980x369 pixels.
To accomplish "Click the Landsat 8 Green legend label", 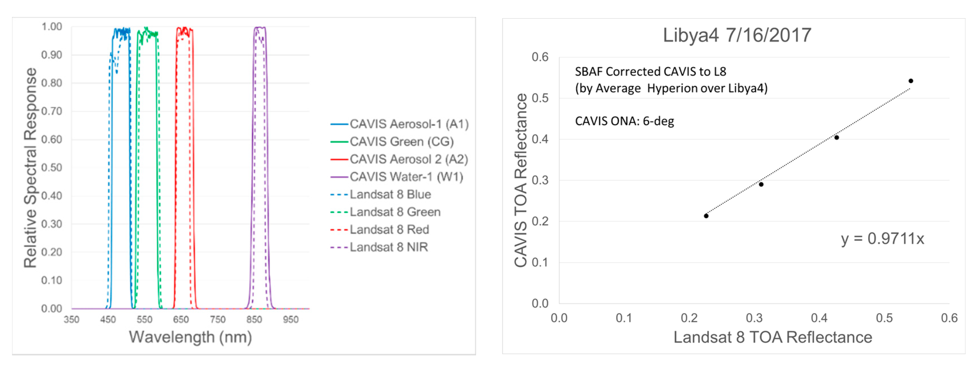I will (395, 212).
